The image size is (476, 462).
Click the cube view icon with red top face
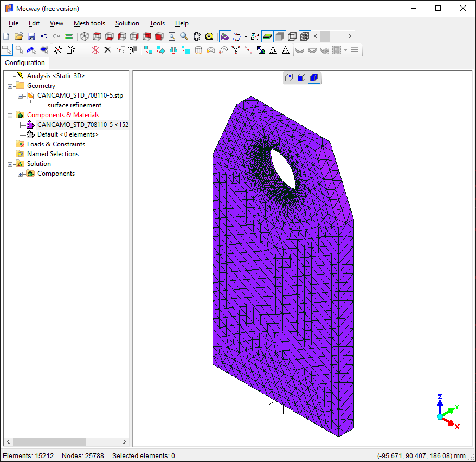click(x=97, y=36)
